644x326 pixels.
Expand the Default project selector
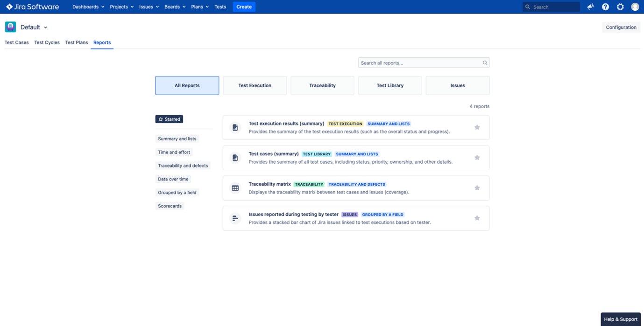(34, 28)
